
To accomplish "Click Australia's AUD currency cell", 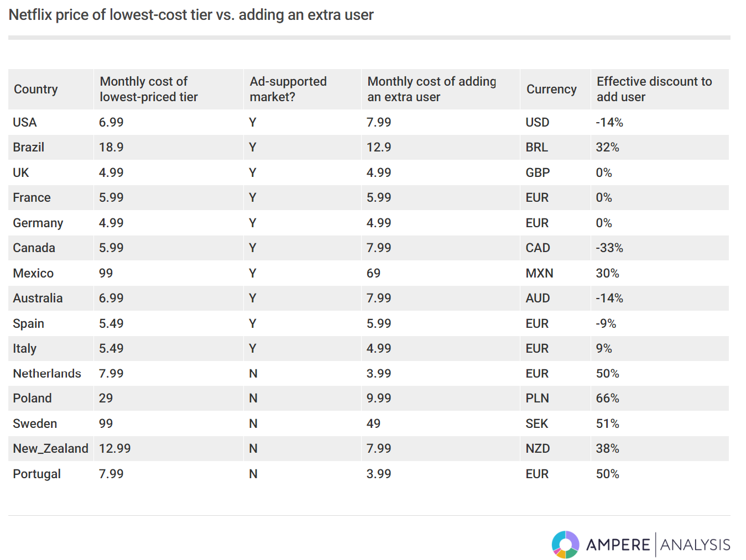I will pos(538,298).
